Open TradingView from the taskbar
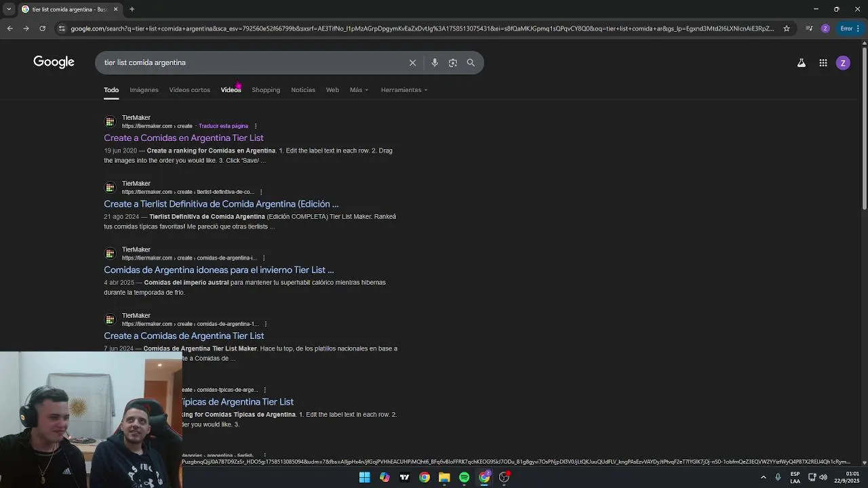Screen dimensions: 868x488 click(404, 477)
